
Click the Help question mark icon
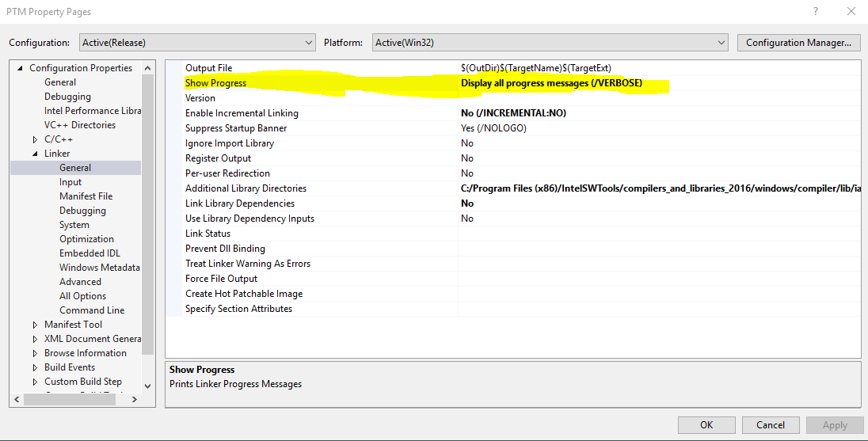[x=816, y=11]
